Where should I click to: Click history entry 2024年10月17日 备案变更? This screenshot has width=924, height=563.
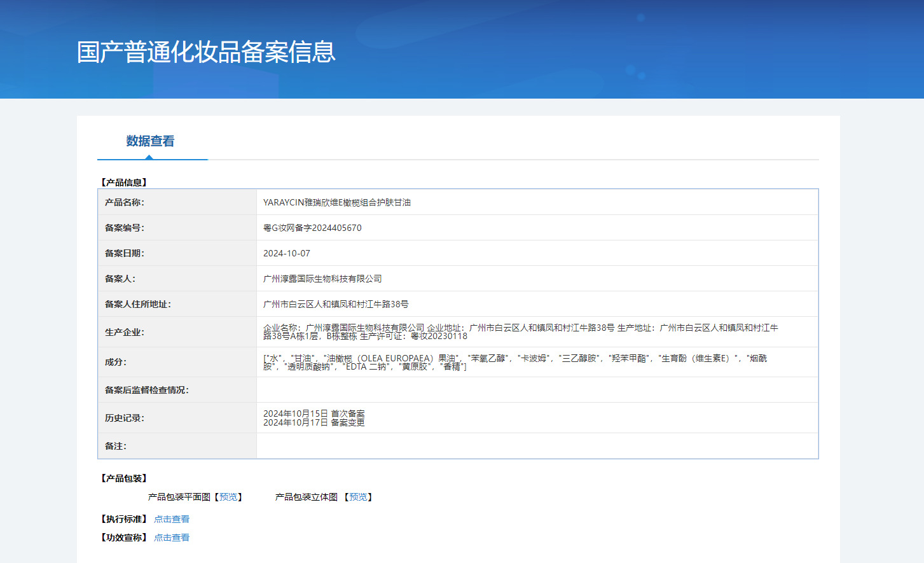314,422
